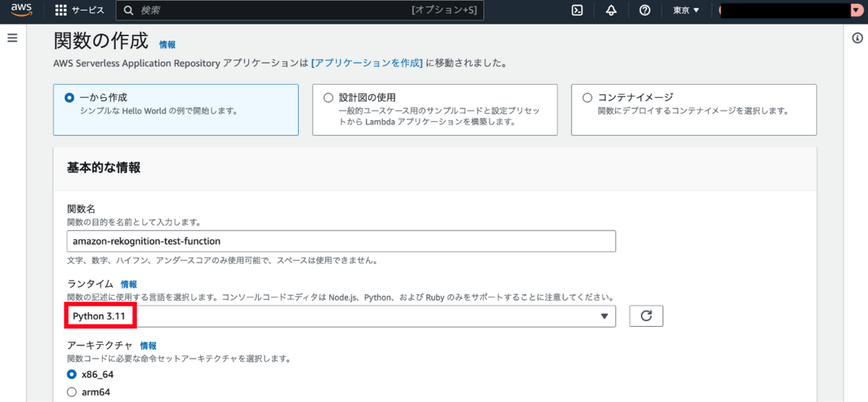Open 情報 link next to ランタイム
The height and width of the screenshot is (402, 868).
click(x=129, y=284)
